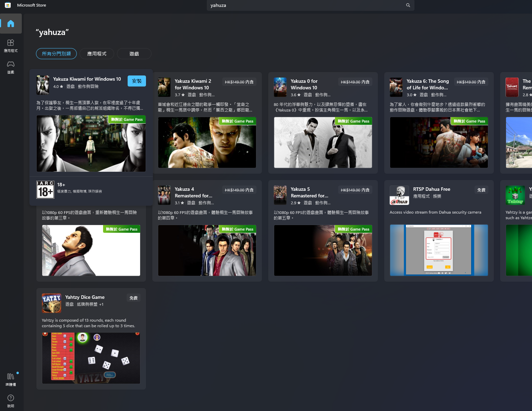Open Yakuza Kiwami 2 app icon

pyautogui.click(x=164, y=87)
